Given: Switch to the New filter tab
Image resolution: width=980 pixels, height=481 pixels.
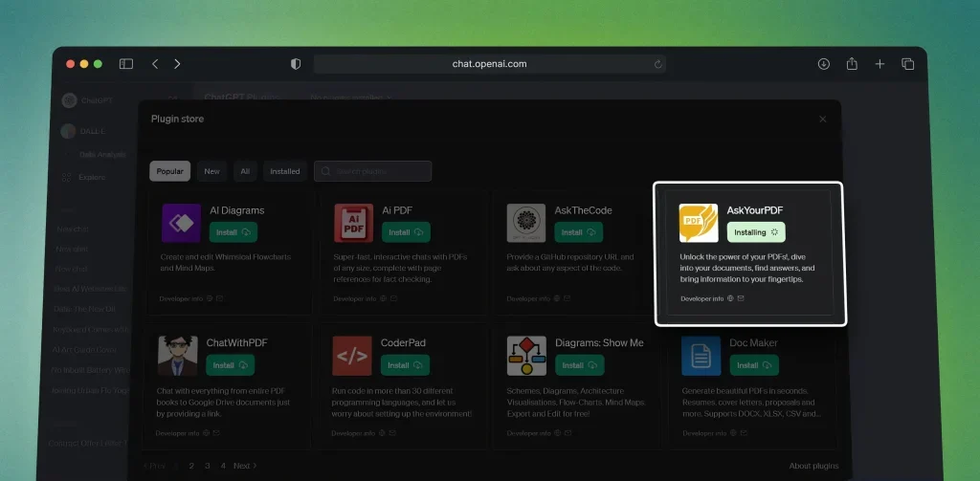Looking at the screenshot, I should 212,171.
